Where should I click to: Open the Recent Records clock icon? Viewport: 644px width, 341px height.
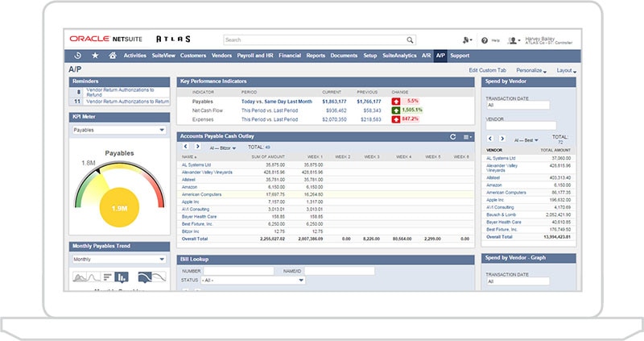[x=77, y=56]
